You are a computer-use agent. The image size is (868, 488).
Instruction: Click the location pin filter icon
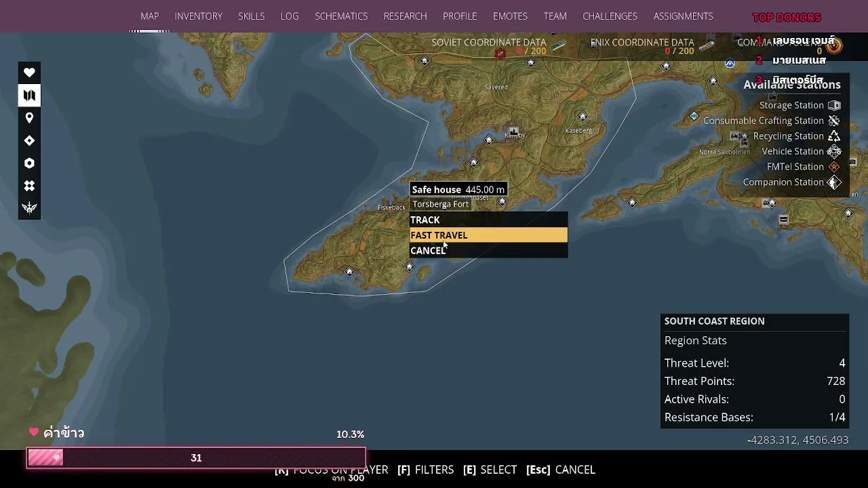click(29, 118)
